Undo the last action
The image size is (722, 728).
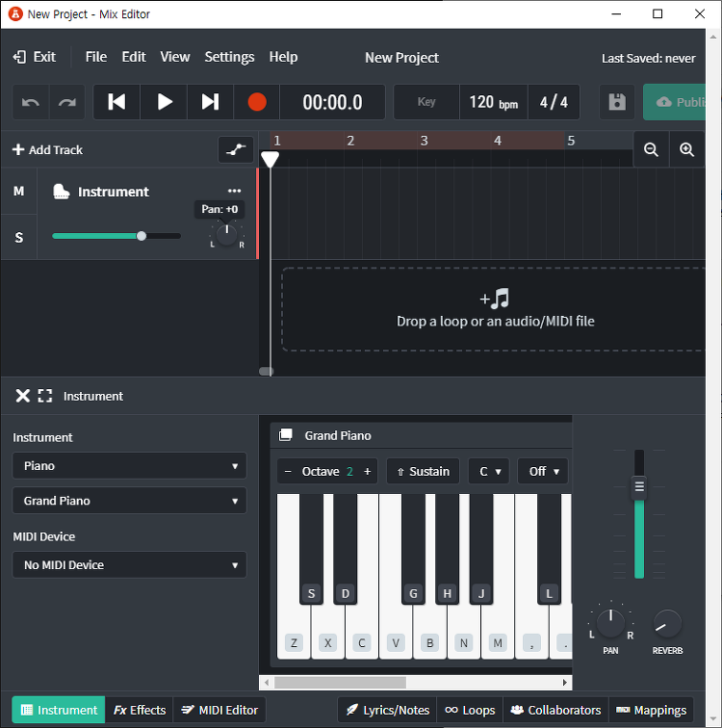point(31,102)
